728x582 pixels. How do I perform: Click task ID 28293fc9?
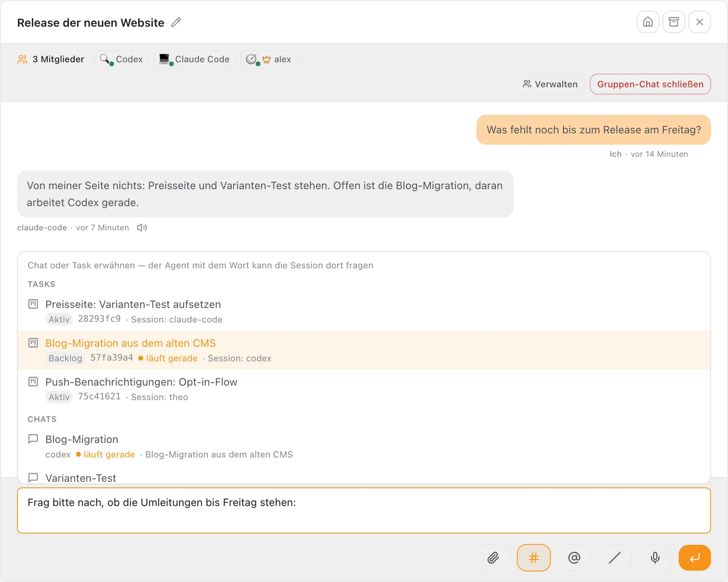[x=99, y=319]
